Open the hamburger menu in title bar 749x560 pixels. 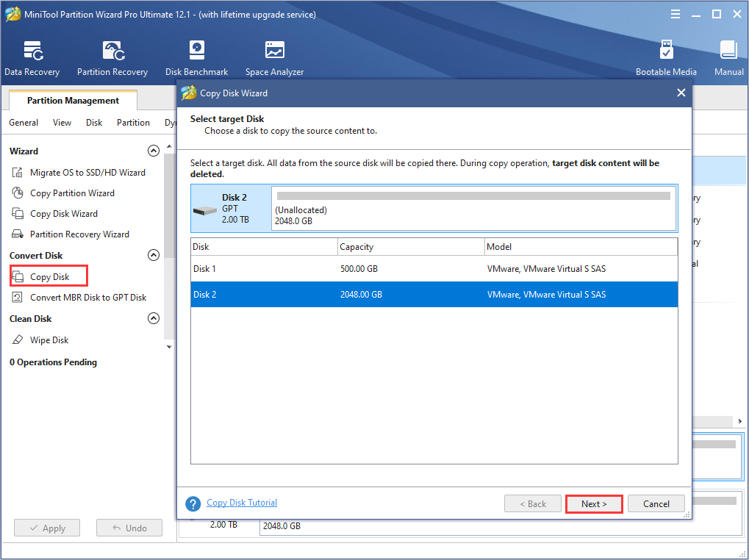click(x=675, y=14)
